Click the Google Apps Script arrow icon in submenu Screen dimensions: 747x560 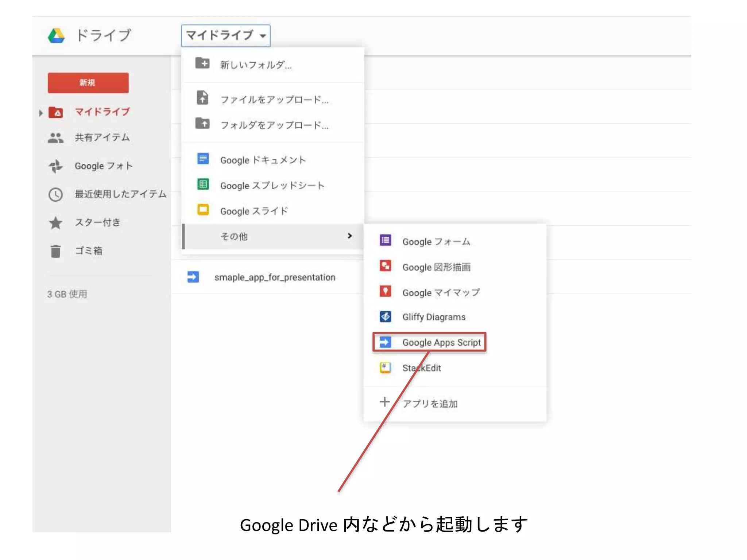pyautogui.click(x=385, y=342)
